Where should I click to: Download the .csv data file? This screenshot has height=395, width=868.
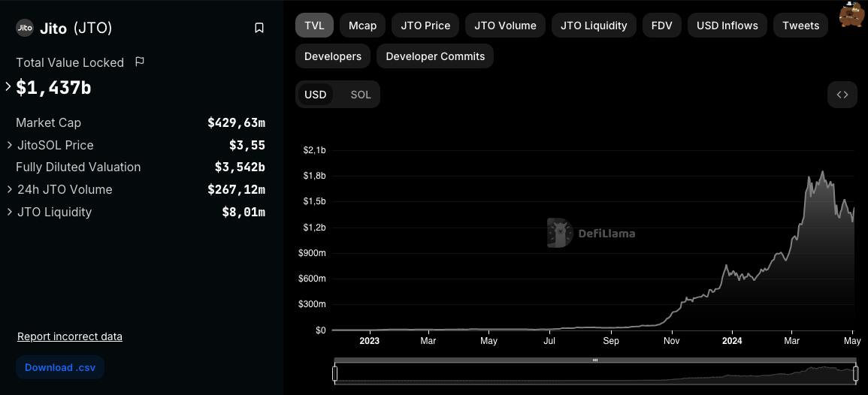pos(60,367)
